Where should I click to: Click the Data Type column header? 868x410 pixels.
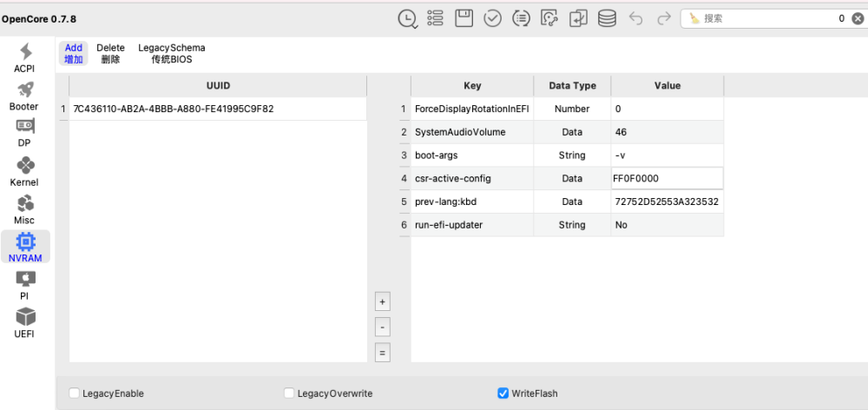572,86
